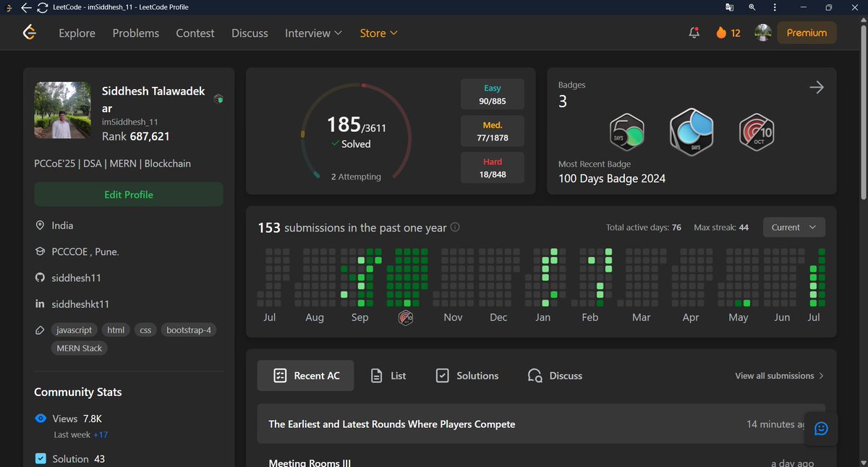Screen dimensions: 868x467
Task: Click the info icon beside submissions count
Action: pos(455,227)
